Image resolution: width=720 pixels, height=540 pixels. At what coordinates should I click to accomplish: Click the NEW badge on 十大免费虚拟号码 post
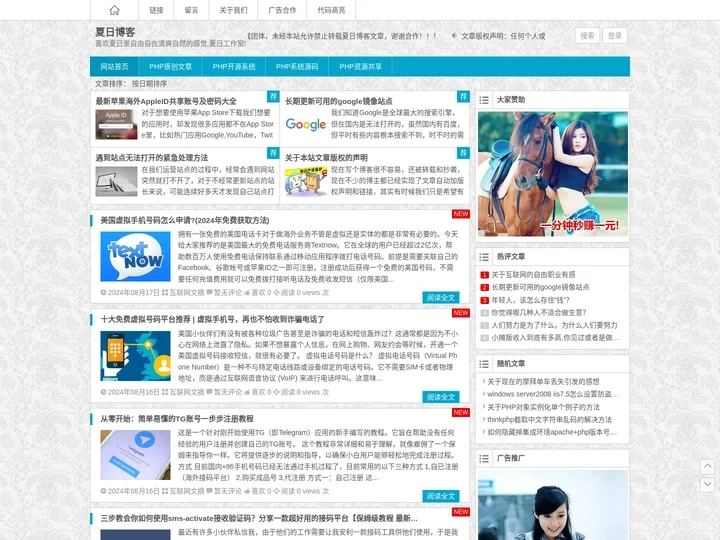click(461, 313)
